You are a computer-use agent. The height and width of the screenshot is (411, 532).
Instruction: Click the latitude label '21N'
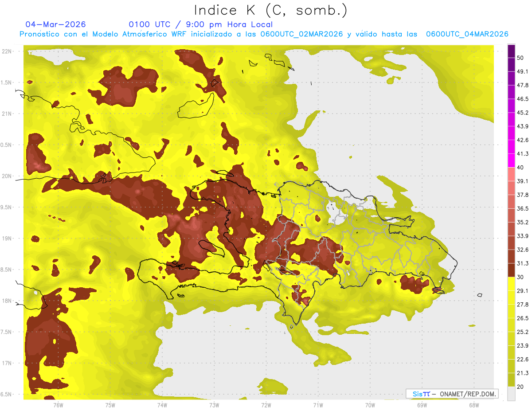click(x=7, y=114)
